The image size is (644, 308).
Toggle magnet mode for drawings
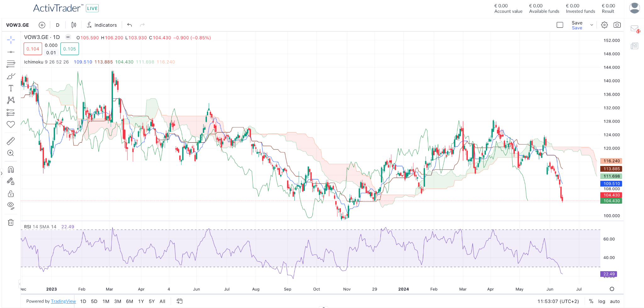pyautogui.click(x=11, y=170)
